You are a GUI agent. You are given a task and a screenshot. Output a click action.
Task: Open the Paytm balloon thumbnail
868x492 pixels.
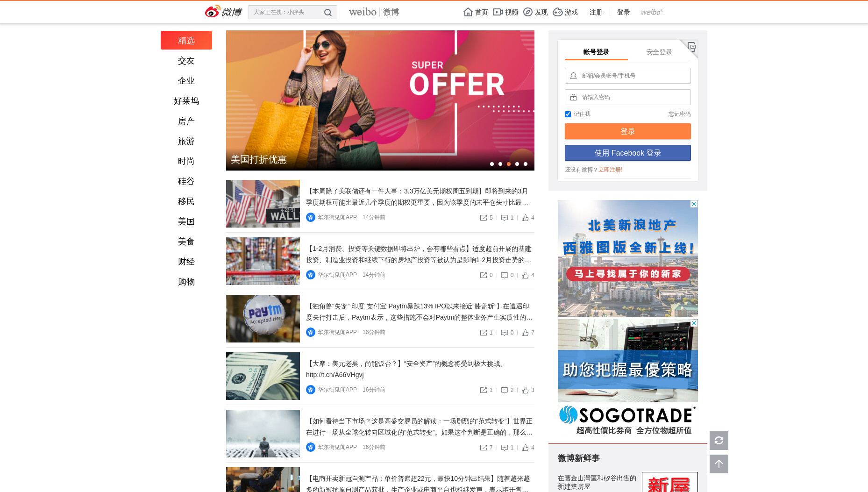pos(263,319)
